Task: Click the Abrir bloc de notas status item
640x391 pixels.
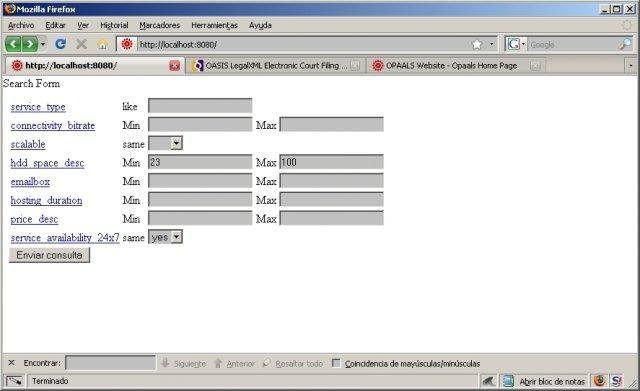Action: (544, 382)
